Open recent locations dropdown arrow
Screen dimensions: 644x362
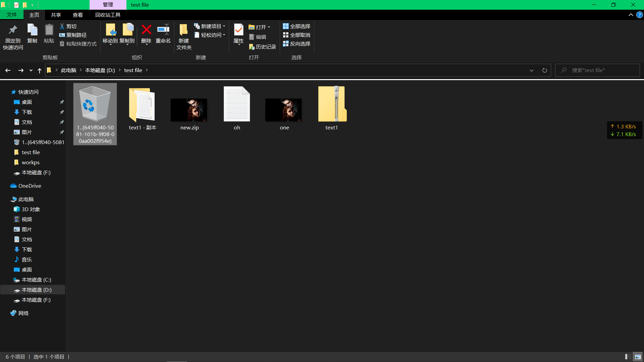31,70
